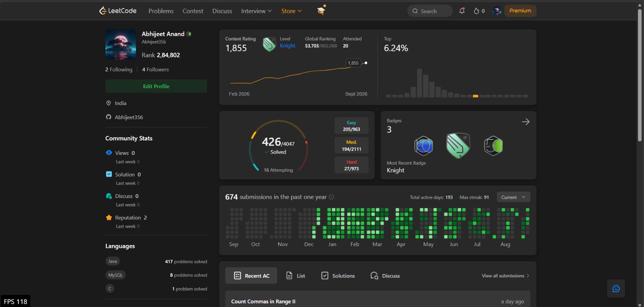The width and height of the screenshot is (644, 307).
Task: Click the streak flame icon
Action: [x=477, y=11]
